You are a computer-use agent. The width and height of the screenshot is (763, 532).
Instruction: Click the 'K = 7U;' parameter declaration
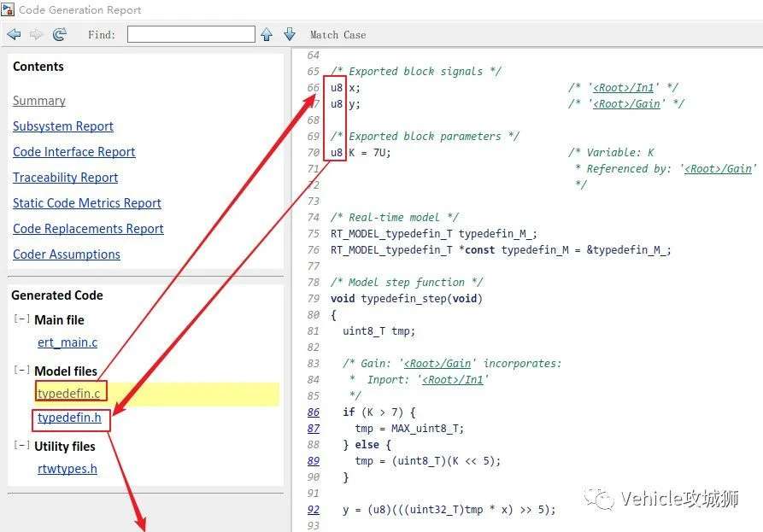[x=370, y=153]
